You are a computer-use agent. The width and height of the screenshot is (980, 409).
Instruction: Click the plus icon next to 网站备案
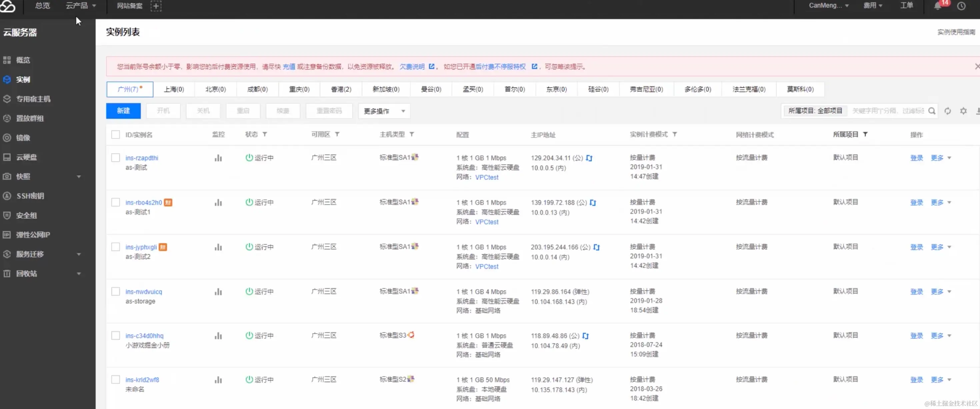156,6
